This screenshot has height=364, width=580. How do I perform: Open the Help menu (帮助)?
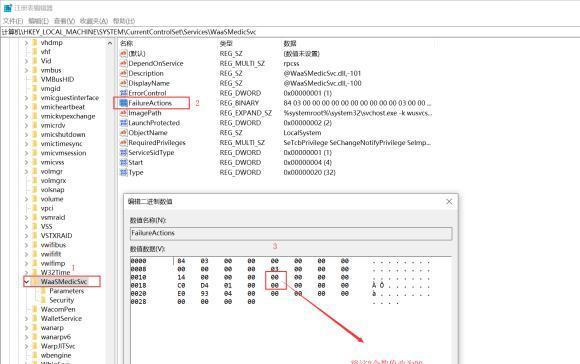tap(124, 21)
